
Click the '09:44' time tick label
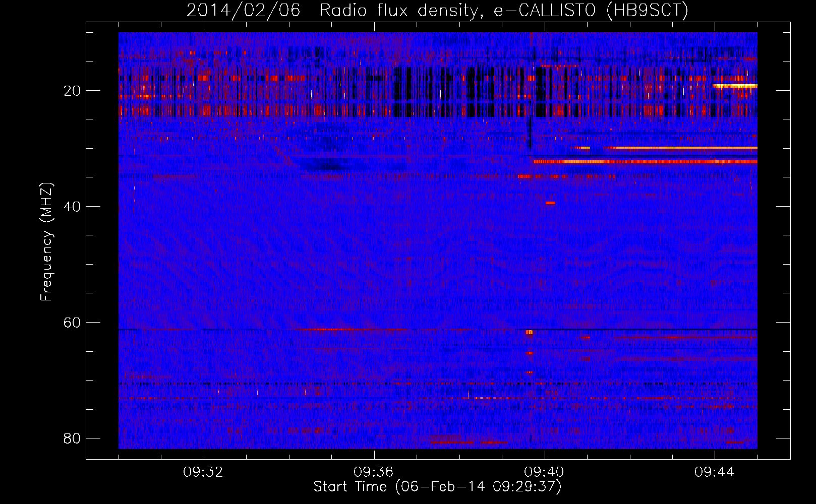tap(715, 472)
